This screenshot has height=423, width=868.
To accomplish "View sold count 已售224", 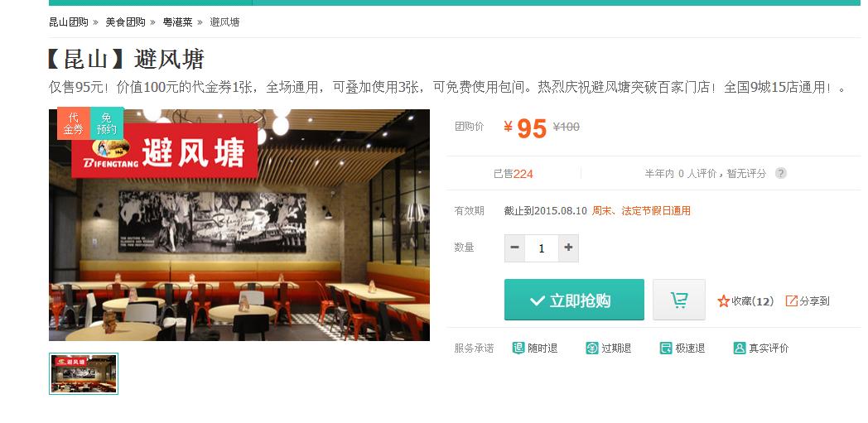I will [x=514, y=174].
